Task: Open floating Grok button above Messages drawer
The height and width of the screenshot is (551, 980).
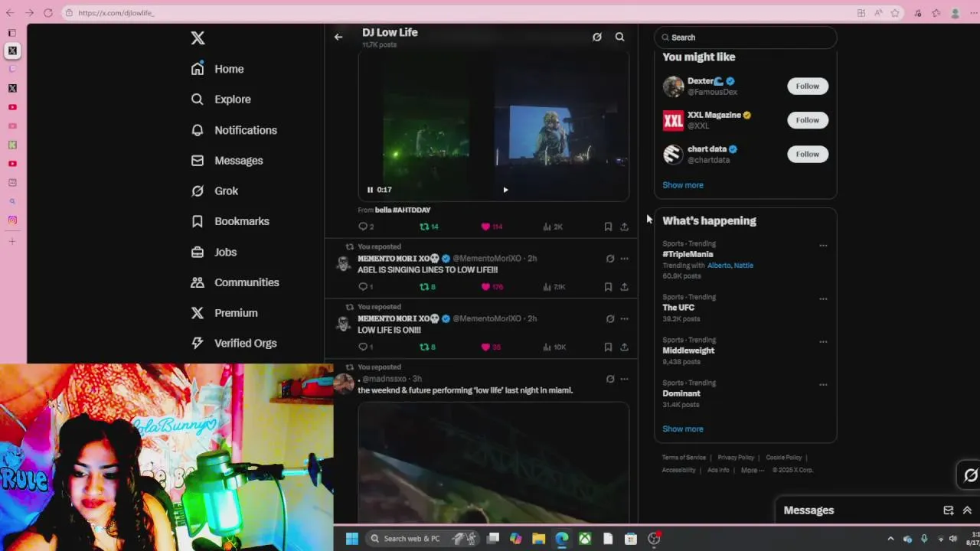Action: coord(969,475)
